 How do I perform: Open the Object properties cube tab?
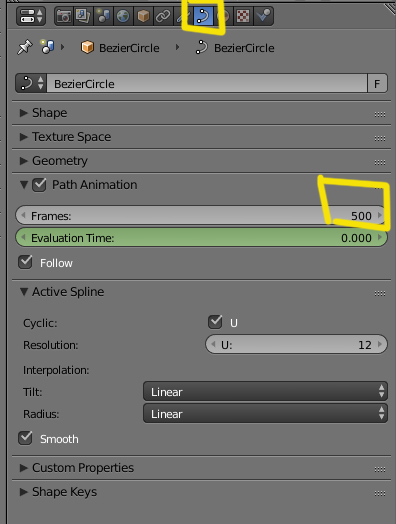click(x=143, y=16)
